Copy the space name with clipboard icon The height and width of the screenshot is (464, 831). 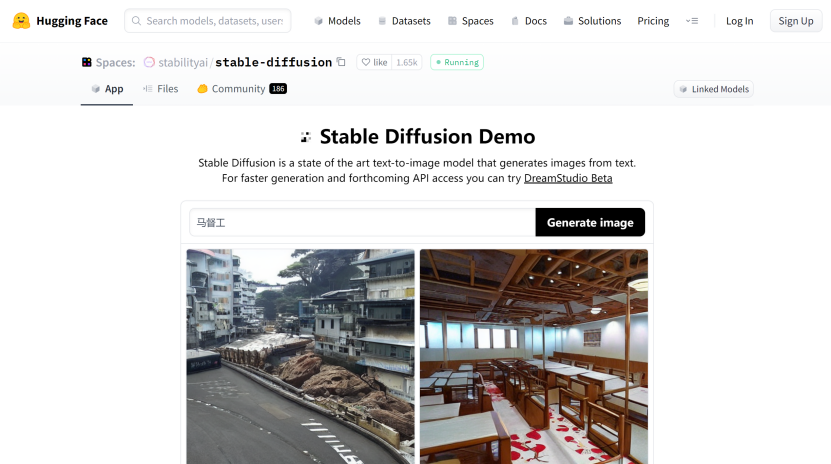tap(341, 62)
